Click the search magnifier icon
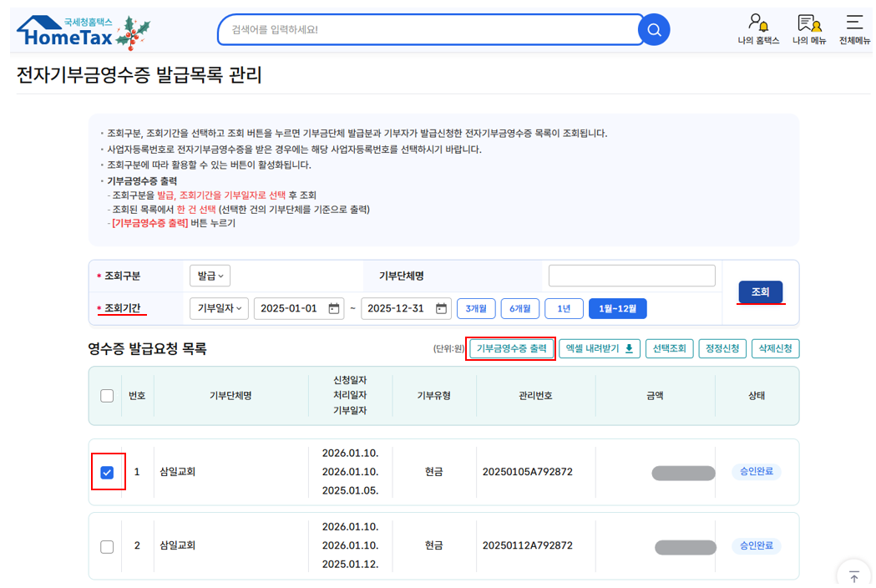 tap(654, 29)
